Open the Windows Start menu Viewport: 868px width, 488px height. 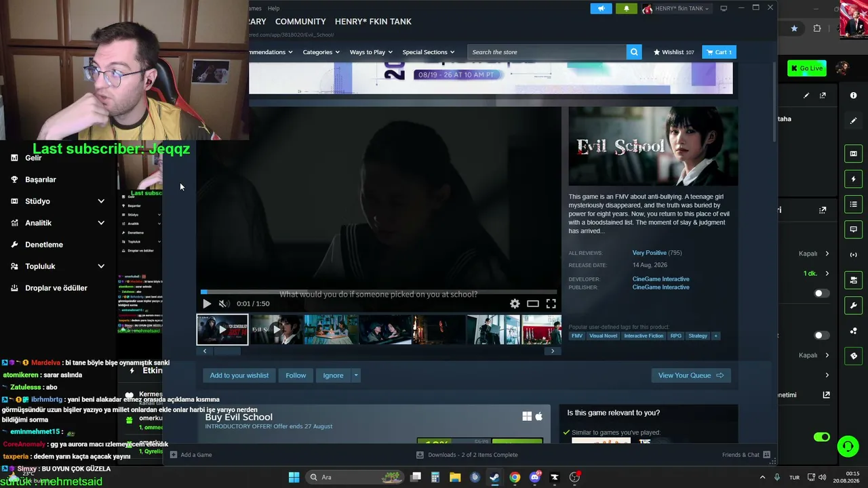coord(294,477)
